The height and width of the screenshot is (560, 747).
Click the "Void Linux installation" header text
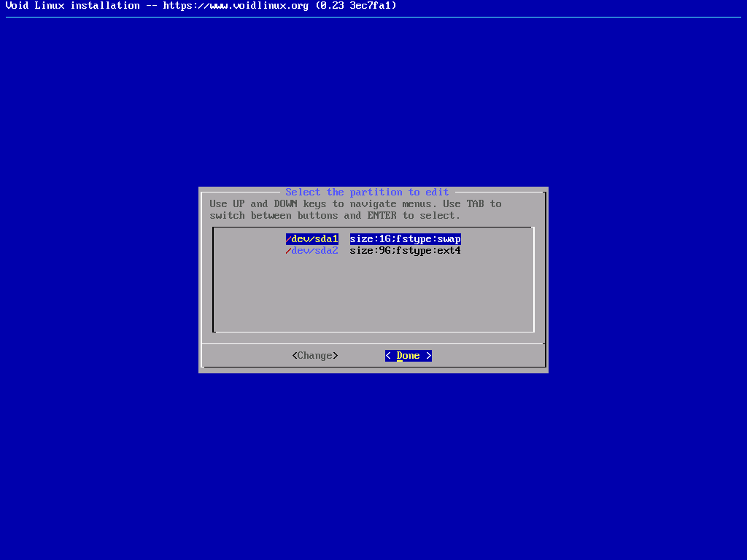(72, 6)
